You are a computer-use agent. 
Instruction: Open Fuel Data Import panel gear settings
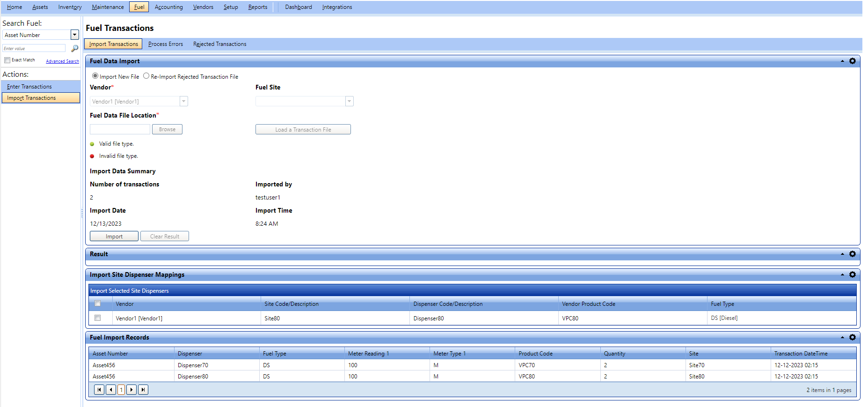point(853,61)
